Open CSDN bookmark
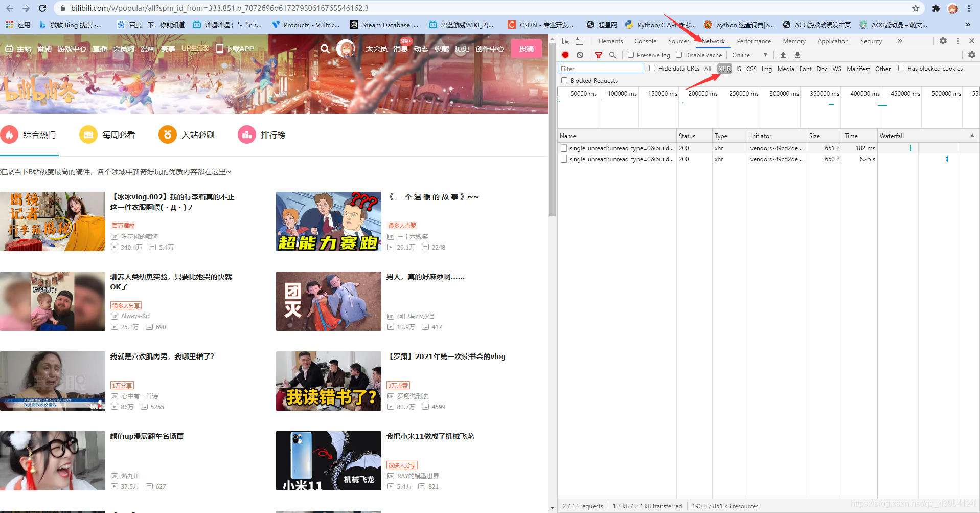Screen dimensions: 980x513 point(540,25)
